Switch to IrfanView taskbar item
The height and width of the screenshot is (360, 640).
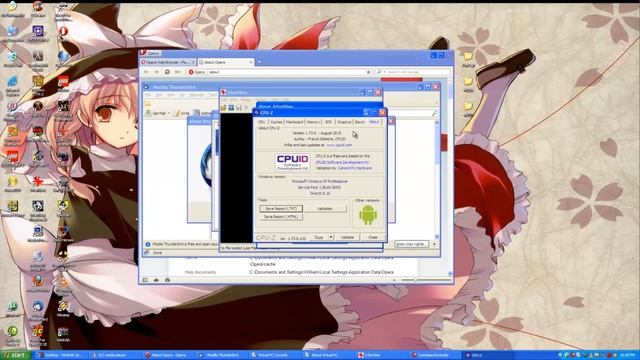tap(380, 355)
